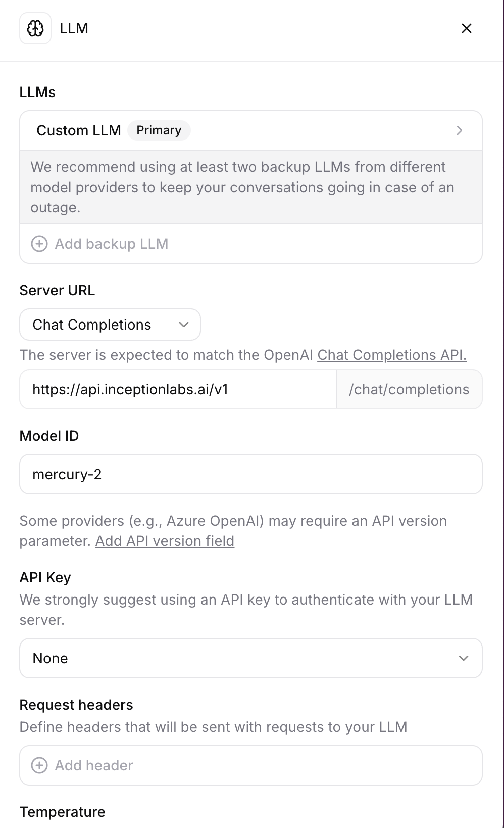Click the plus icon for Add backup LLM

[39, 244]
